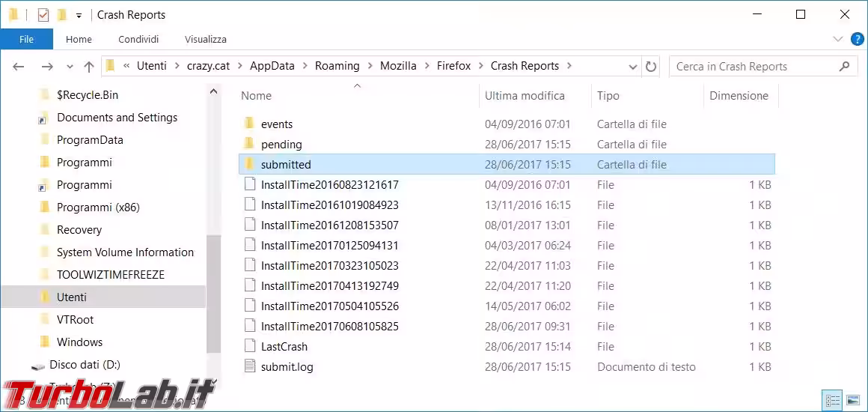
Task: Click the Mozilla breadcrumb in address bar
Action: [x=398, y=66]
